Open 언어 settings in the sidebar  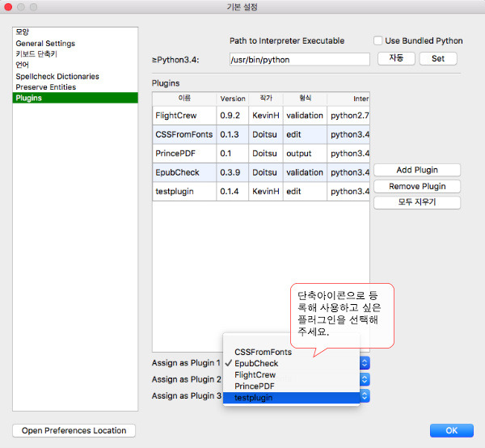coord(75,65)
